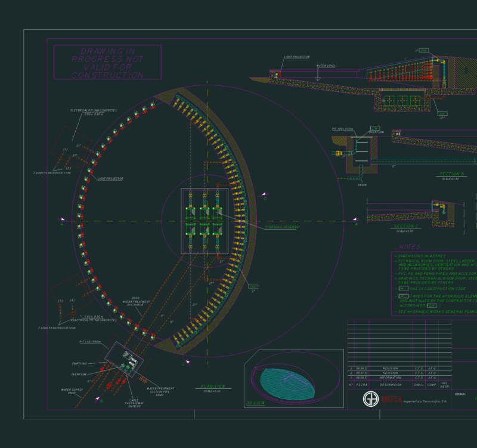Select the section arrow marker D
477x448 pixels.
pyautogui.click(x=264, y=195)
